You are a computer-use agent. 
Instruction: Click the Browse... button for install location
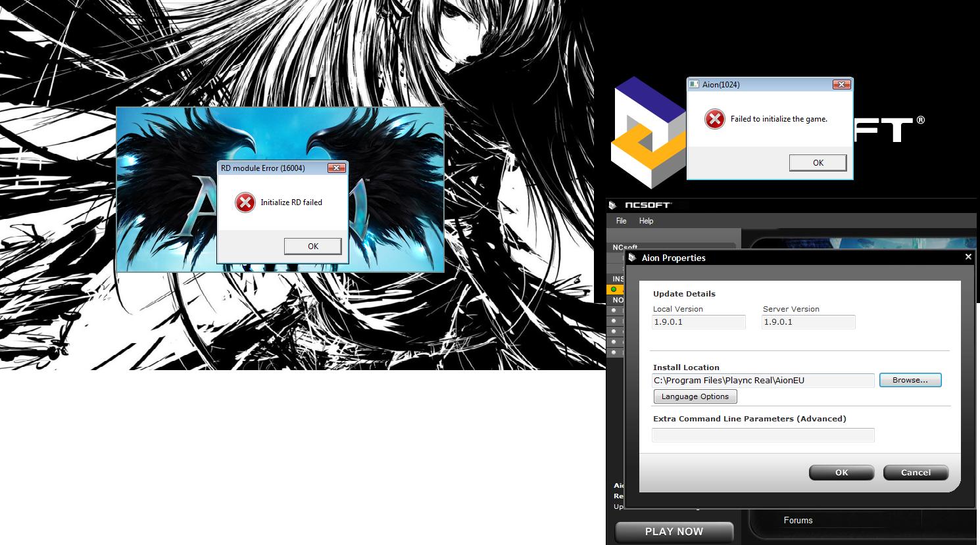[910, 380]
